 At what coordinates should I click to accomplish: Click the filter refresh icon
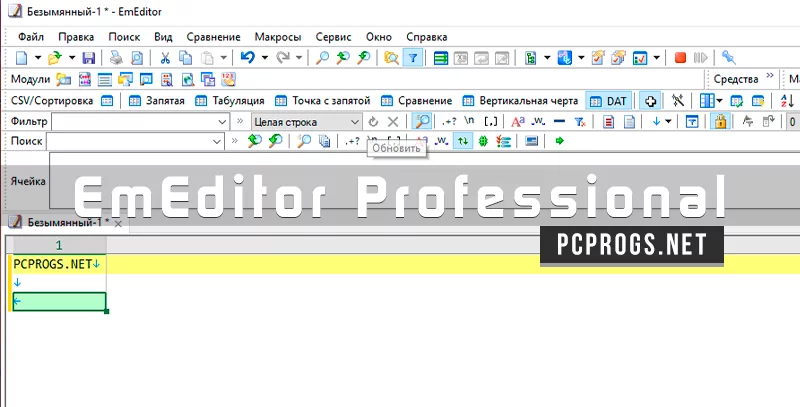pos(373,122)
